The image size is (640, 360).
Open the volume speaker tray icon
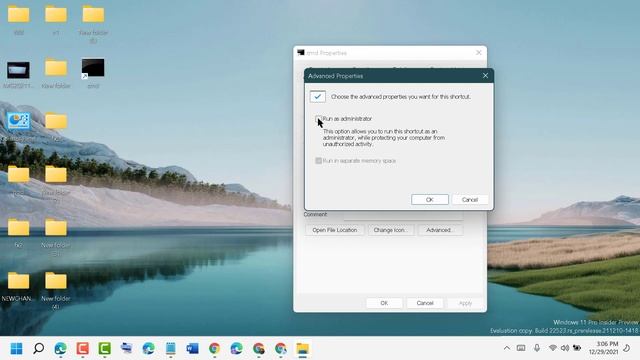(565, 348)
